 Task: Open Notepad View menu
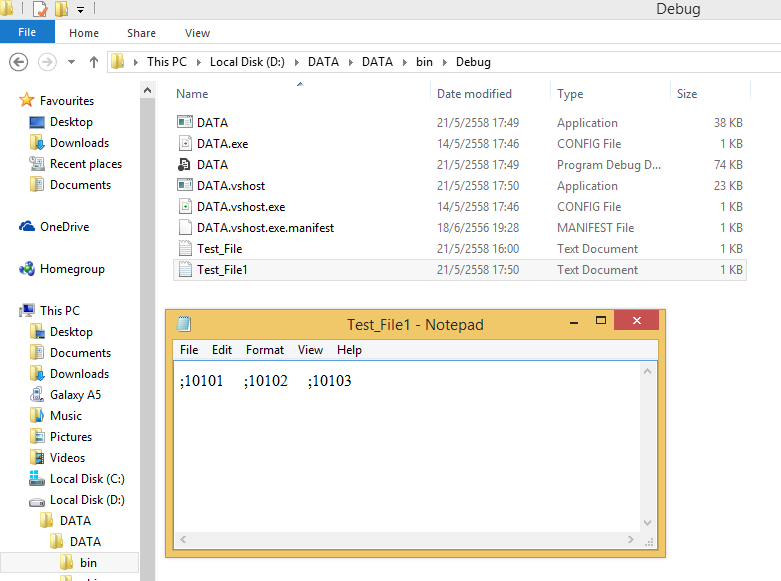click(310, 350)
